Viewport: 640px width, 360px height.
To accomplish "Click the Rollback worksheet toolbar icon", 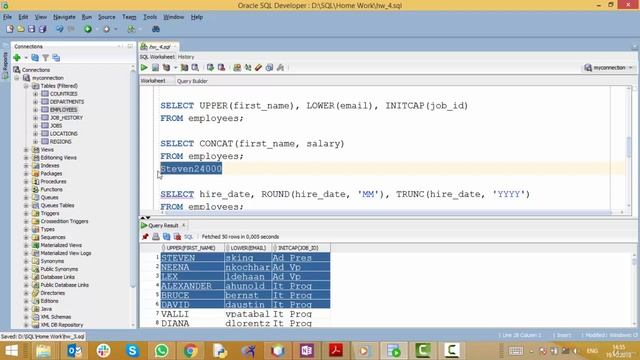I will [x=221, y=67].
